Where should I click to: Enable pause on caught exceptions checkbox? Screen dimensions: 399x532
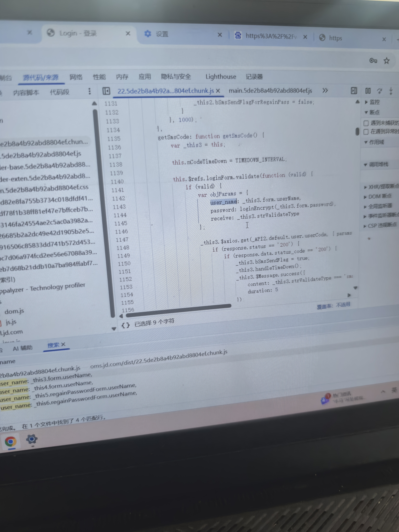pos(366,132)
